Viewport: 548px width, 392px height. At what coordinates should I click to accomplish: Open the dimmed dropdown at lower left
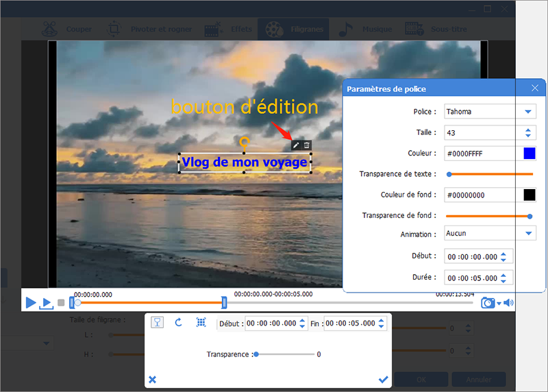point(46,343)
